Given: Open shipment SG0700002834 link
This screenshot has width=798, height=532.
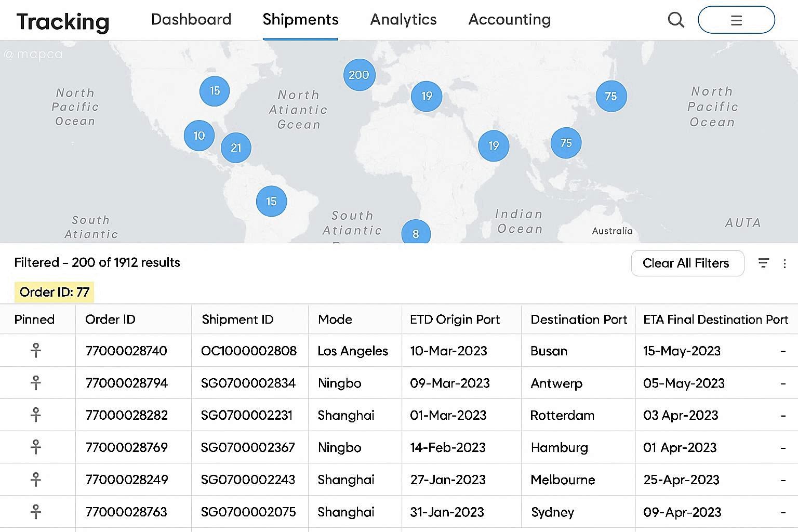Looking at the screenshot, I should 248,383.
